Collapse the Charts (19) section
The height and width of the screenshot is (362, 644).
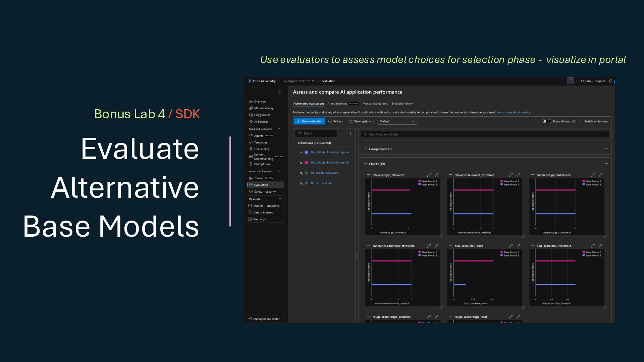pyautogui.click(x=366, y=164)
